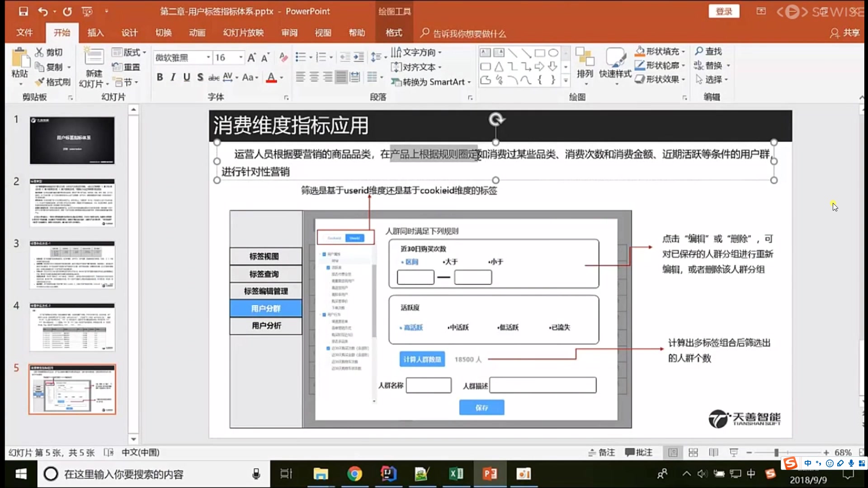The width and height of the screenshot is (868, 488).
Task: Click the shape fill icon
Action: pos(641,52)
